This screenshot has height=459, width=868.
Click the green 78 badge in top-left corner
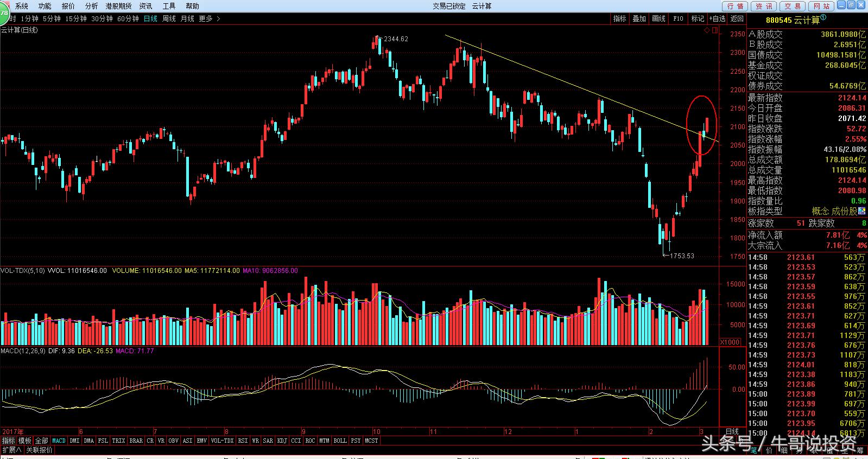tap(4, 12)
